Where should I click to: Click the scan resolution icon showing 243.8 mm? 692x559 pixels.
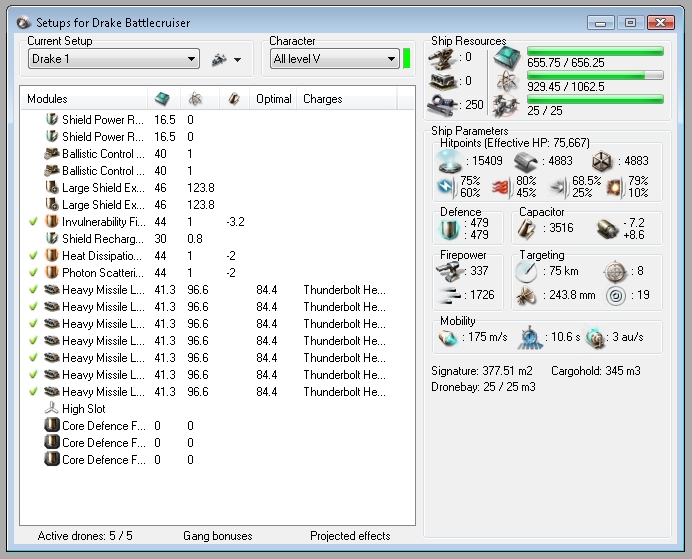(526, 296)
